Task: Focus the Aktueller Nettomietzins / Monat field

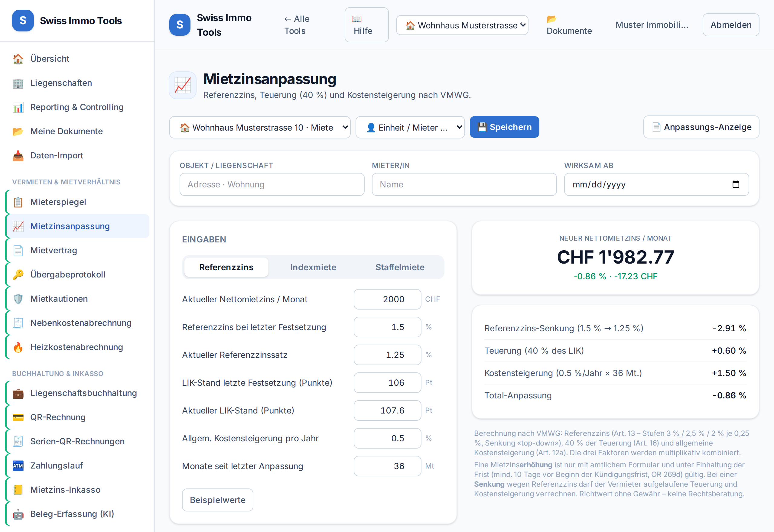Action: click(x=387, y=299)
